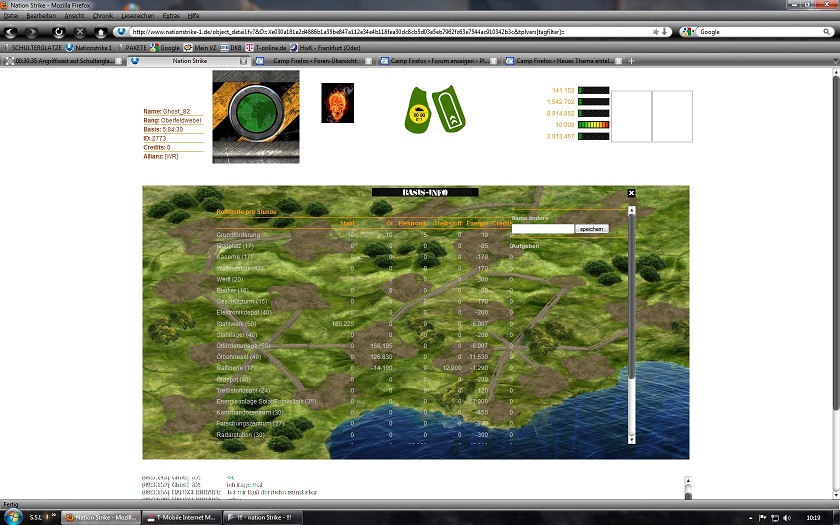Image resolution: width=840 pixels, height=525 pixels.
Task: Open the Ansicht menu
Action: pos(74,16)
